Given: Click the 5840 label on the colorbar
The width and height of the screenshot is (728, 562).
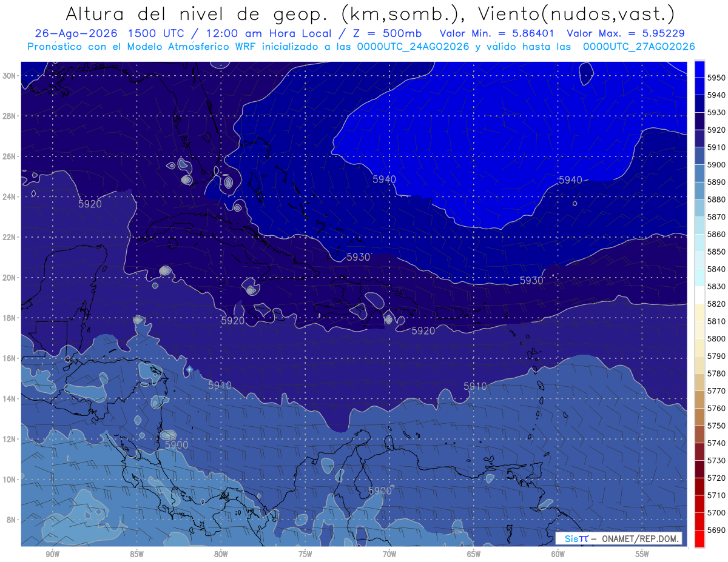Looking at the screenshot, I should coord(716,269).
